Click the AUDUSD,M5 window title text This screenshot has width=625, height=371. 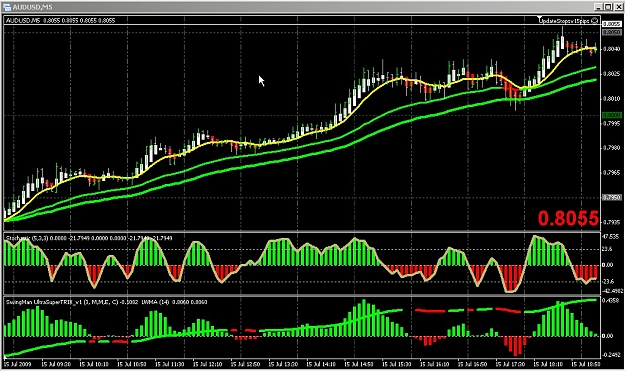[x=32, y=7]
